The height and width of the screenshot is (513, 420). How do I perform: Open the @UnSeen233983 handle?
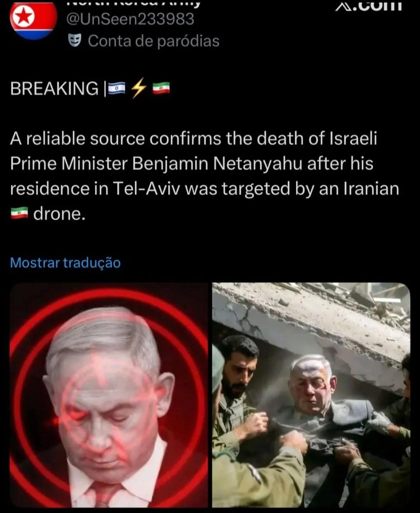pos(130,19)
